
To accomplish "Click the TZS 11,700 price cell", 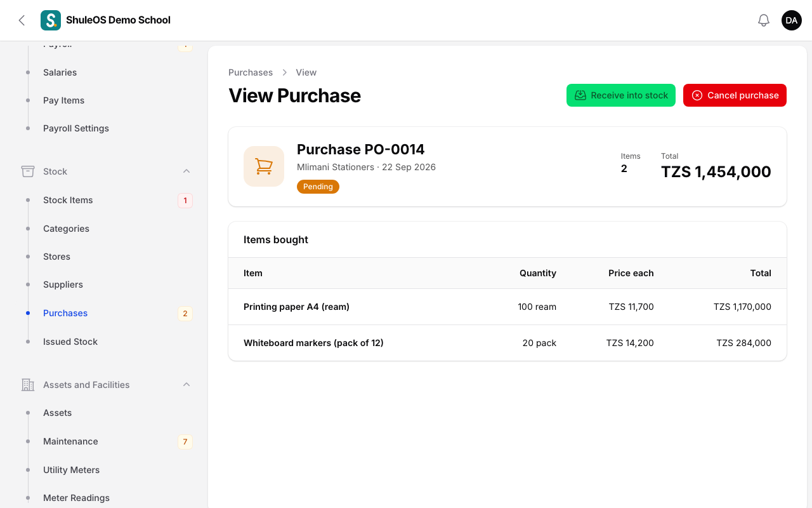I will point(631,307).
